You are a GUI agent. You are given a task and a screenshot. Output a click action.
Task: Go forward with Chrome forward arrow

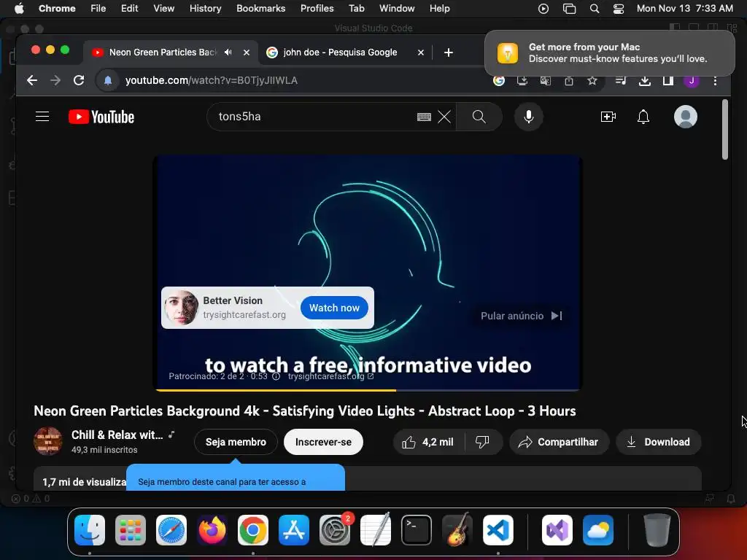tap(55, 80)
